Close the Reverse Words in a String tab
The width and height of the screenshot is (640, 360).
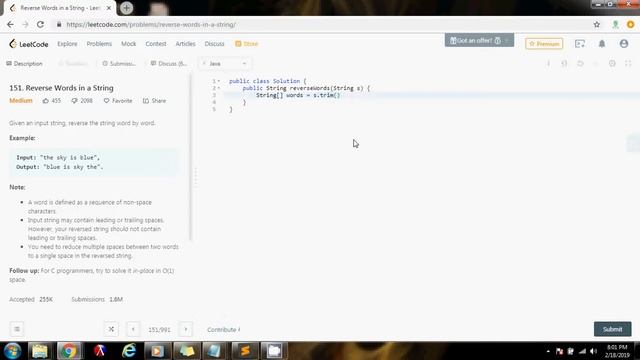[x=109, y=8]
